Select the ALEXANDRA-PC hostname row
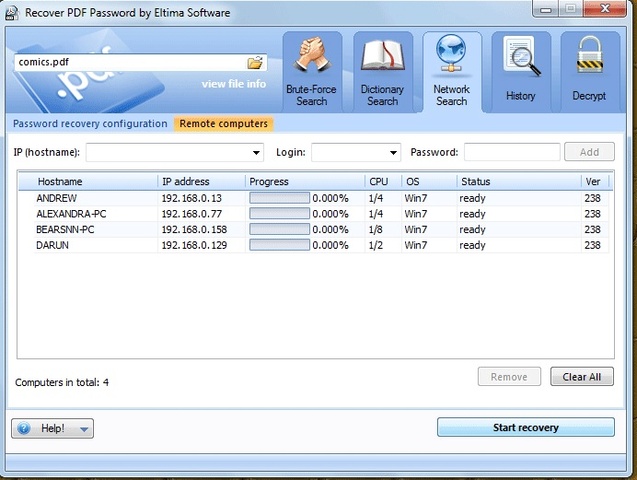 coord(71,214)
